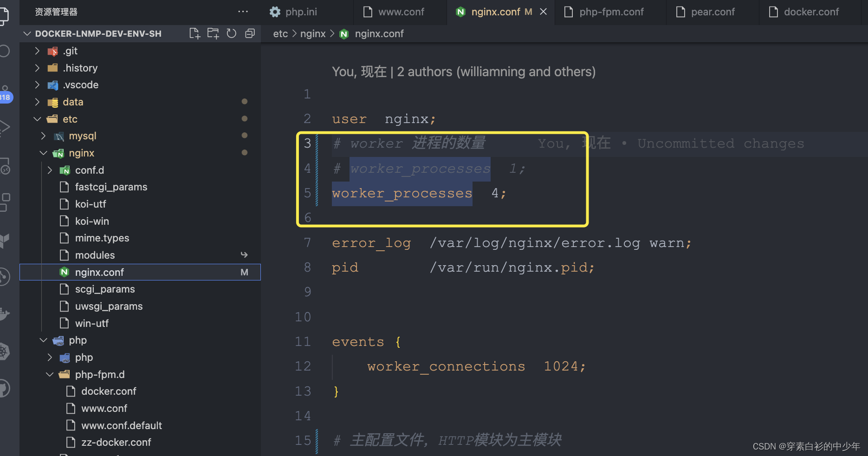Viewport: 868px width, 456px height.
Task: Place cursor on line 7 error_log directive
Action: click(x=512, y=243)
